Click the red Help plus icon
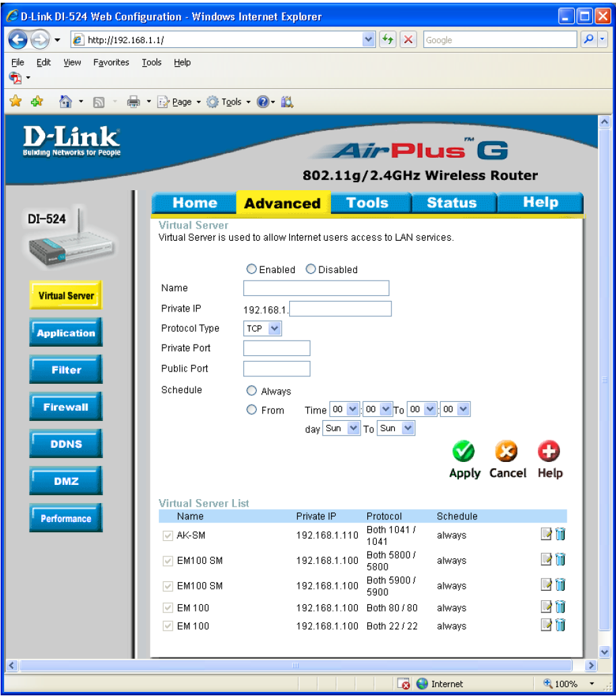This screenshot has width=616, height=696. tap(549, 451)
